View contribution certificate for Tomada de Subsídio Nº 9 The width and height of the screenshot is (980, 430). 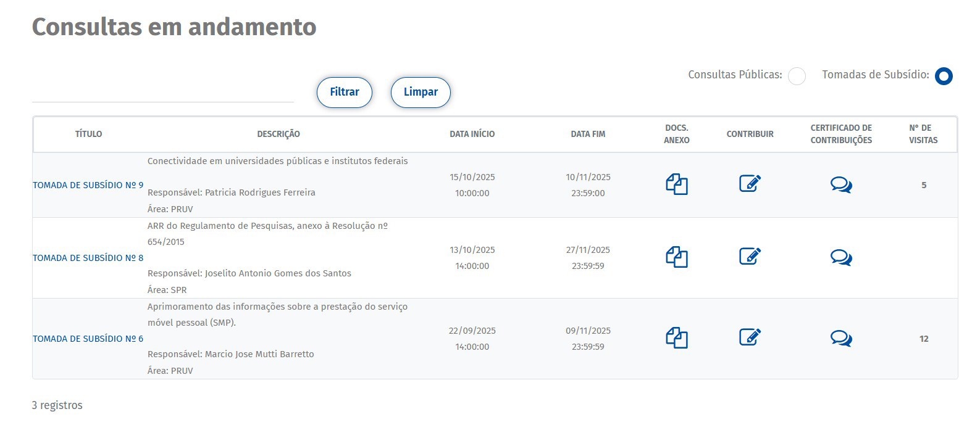click(x=841, y=184)
